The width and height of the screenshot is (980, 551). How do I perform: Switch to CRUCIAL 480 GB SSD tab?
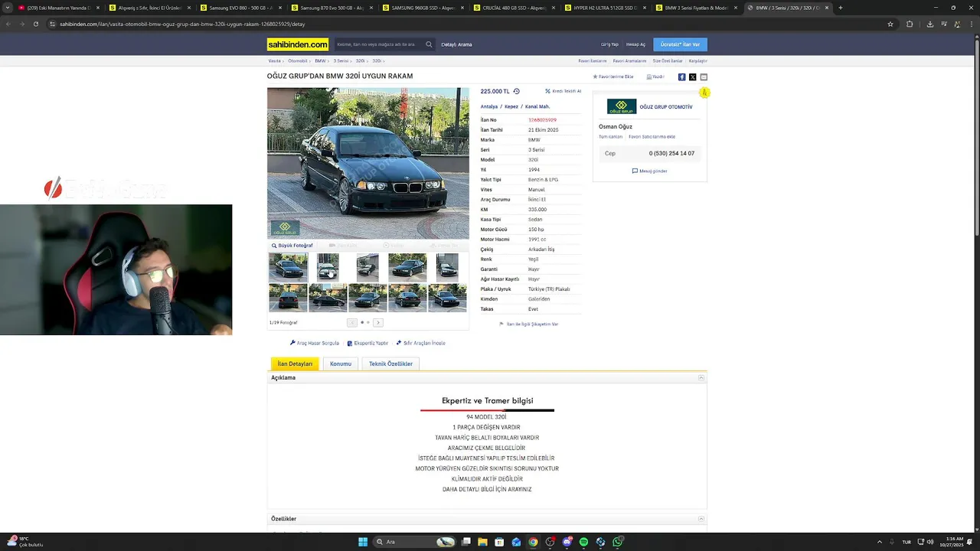(513, 8)
